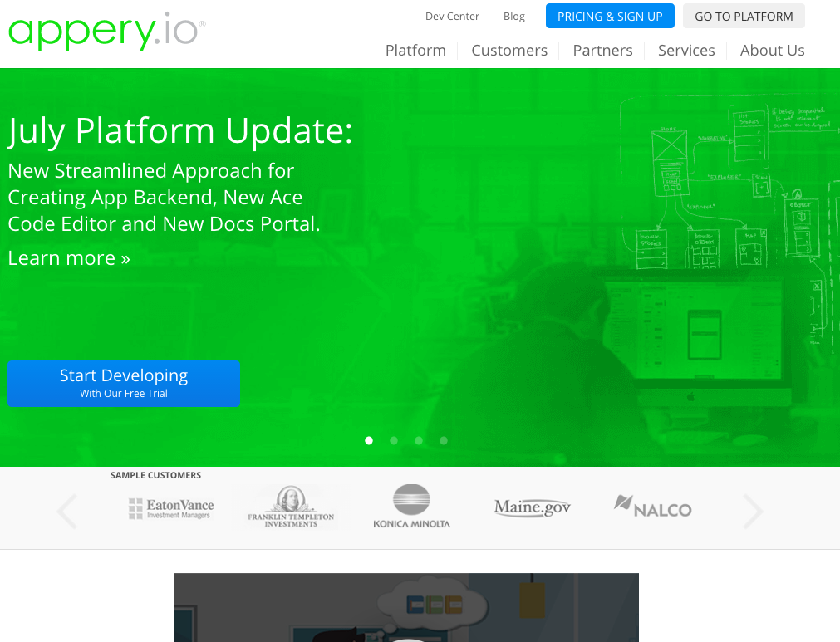Switch to the second slide dot
840x642 pixels.
(394, 441)
